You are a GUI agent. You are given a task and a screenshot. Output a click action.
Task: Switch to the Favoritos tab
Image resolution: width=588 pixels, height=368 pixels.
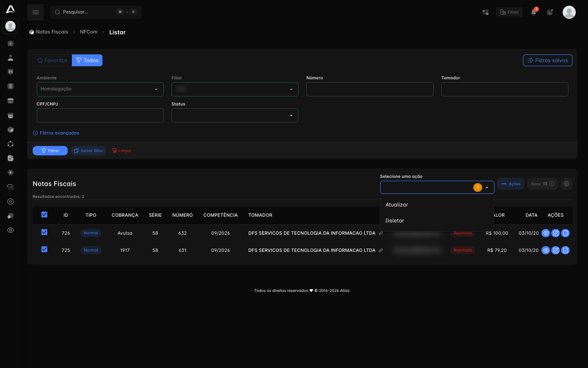(52, 61)
